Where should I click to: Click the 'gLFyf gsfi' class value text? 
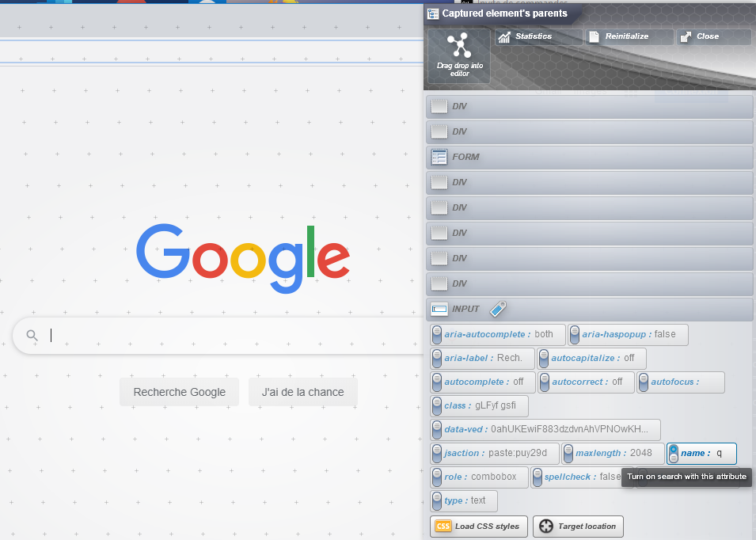pos(496,405)
